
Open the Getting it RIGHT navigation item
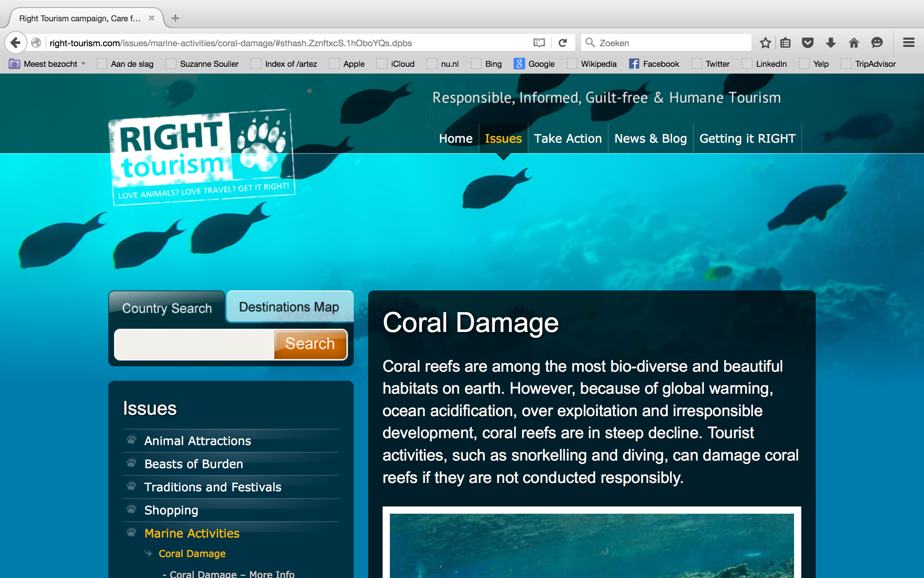tap(747, 138)
